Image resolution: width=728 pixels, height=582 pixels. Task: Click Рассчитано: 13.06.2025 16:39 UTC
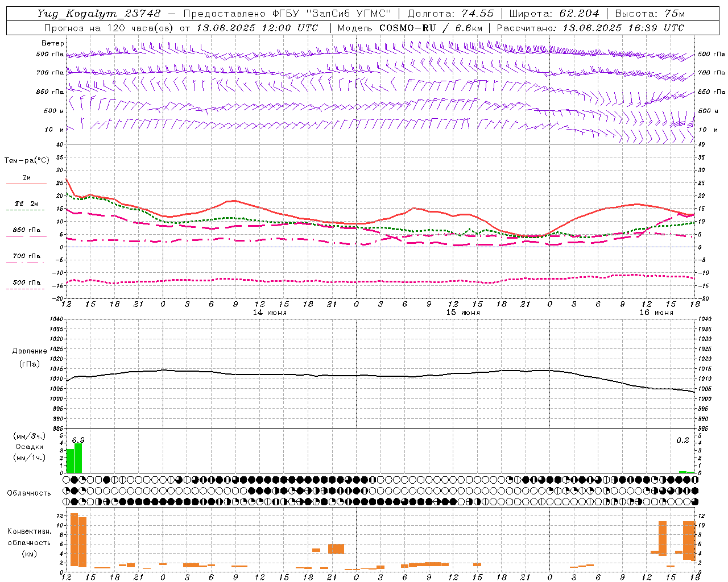pyautogui.click(x=590, y=28)
